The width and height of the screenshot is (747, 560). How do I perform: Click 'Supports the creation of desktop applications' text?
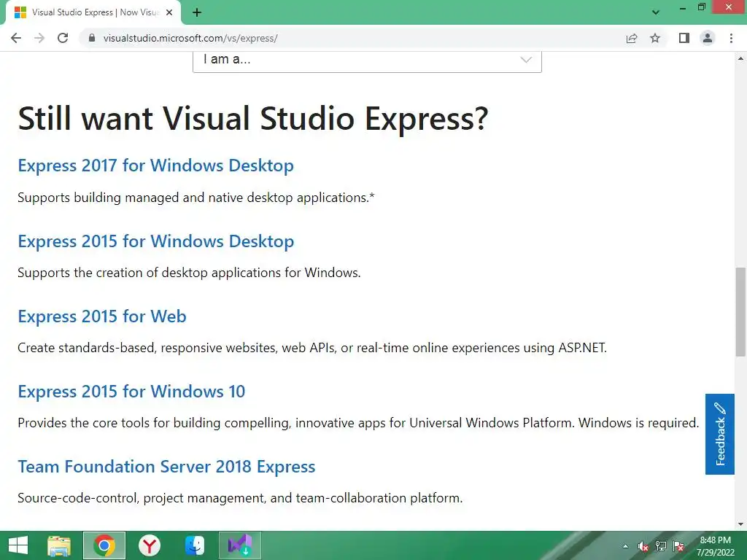tap(189, 273)
